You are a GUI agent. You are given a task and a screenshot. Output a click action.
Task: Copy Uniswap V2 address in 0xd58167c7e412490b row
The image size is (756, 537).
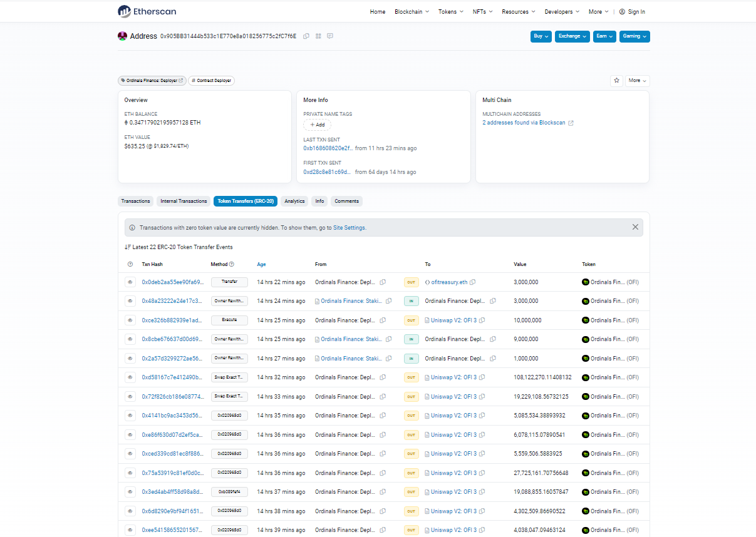click(482, 377)
